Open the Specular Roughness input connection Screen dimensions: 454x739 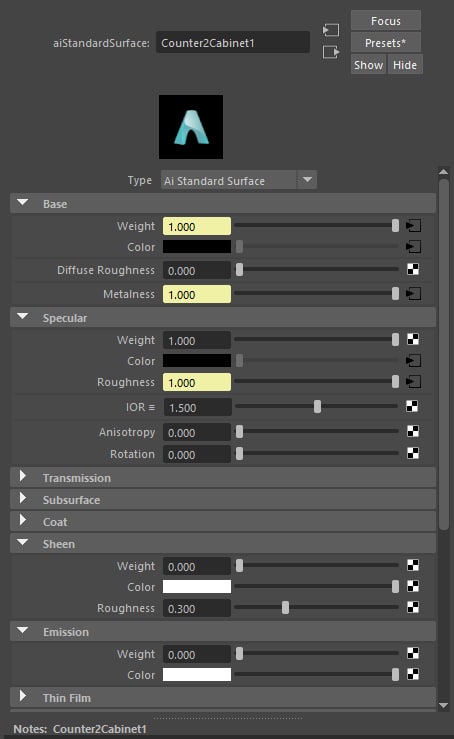[413, 382]
